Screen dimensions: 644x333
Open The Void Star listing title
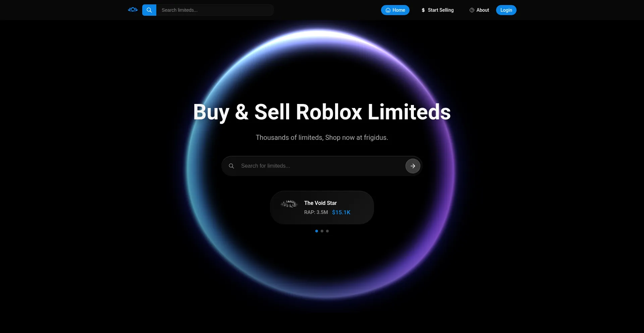[320, 203]
